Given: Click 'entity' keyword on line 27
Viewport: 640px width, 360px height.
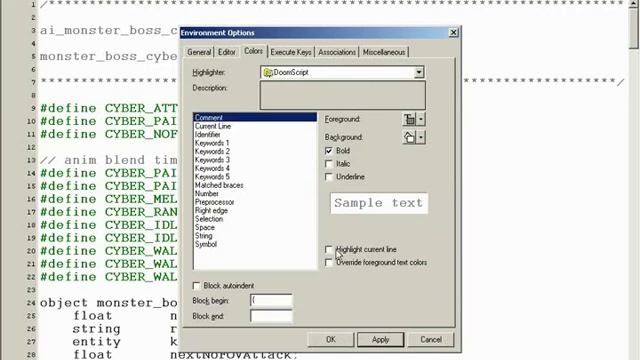Looking at the screenshot, I should click(96, 342).
